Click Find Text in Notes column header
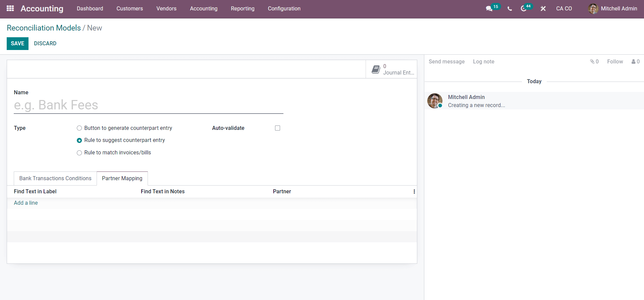This screenshot has width=644, height=300. 163,192
